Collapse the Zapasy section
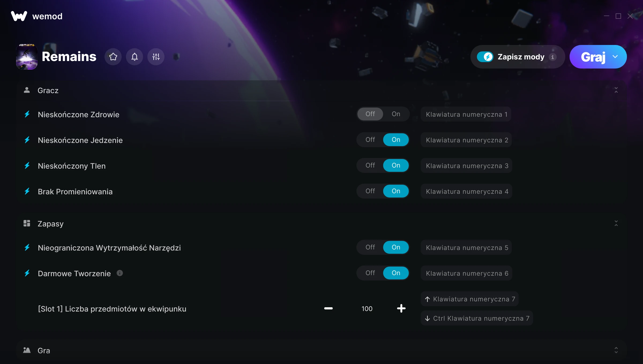The image size is (643, 364). pyautogui.click(x=616, y=223)
